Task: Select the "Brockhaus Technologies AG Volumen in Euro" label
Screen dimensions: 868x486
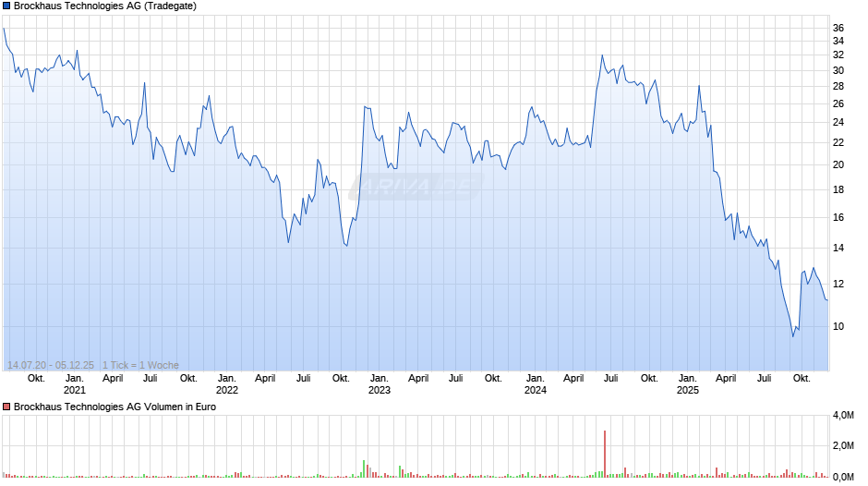Action: click(x=115, y=407)
